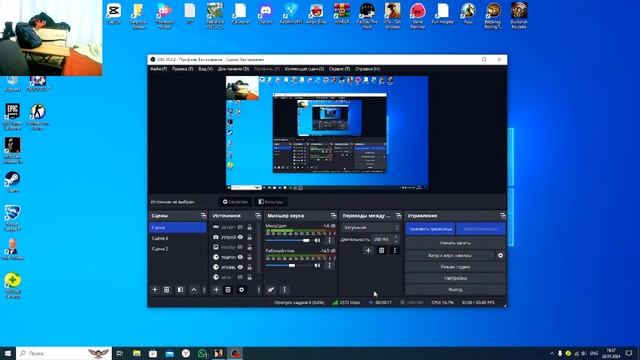This screenshot has width=640, height=360.
Task: Open the File menu in OBS
Action: coord(158,69)
